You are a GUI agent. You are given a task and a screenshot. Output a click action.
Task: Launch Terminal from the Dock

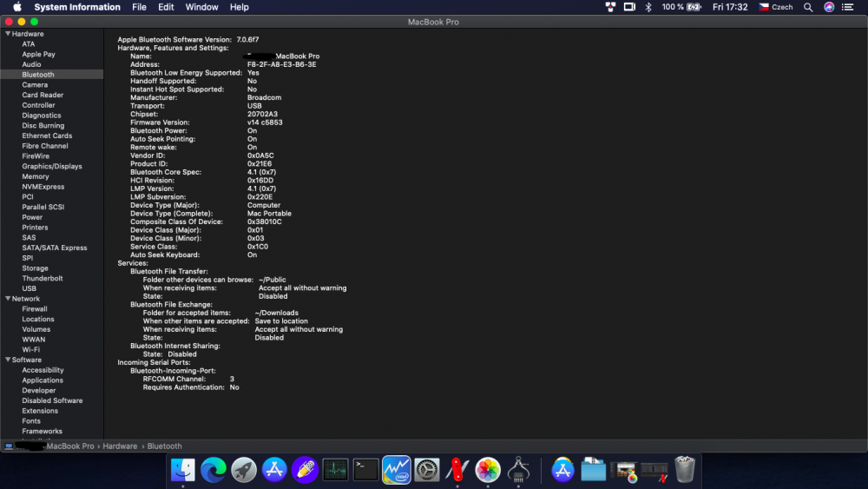coord(366,470)
